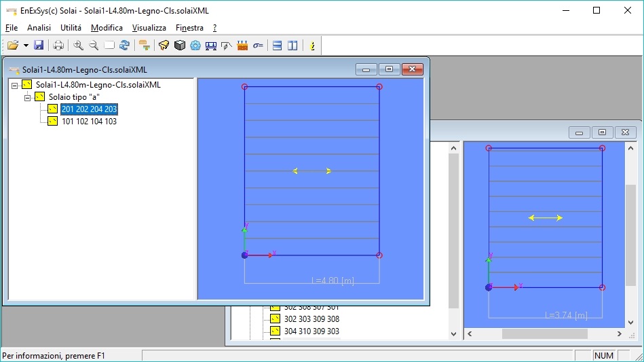Zoom in using the magnifier plus icon
The height and width of the screenshot is (362, 644).
pos(79,46)
